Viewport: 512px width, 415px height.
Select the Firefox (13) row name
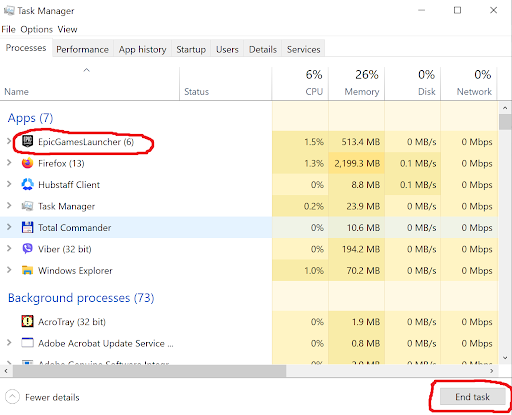61,163
